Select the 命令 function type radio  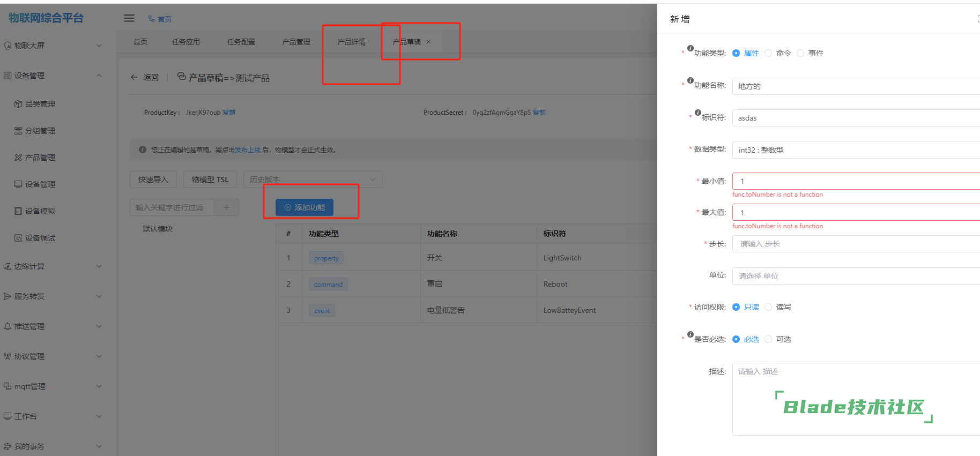768,53
